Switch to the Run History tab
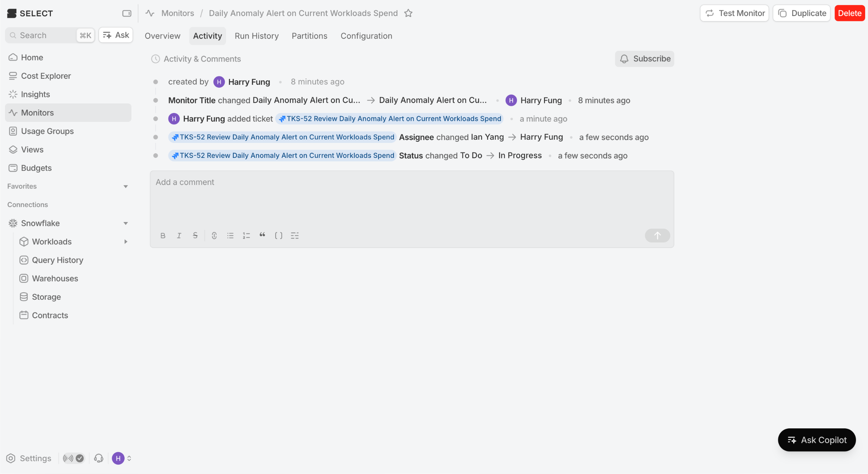Image resolution: width=868 pixels, height=474 pixels. click(256, 36)
